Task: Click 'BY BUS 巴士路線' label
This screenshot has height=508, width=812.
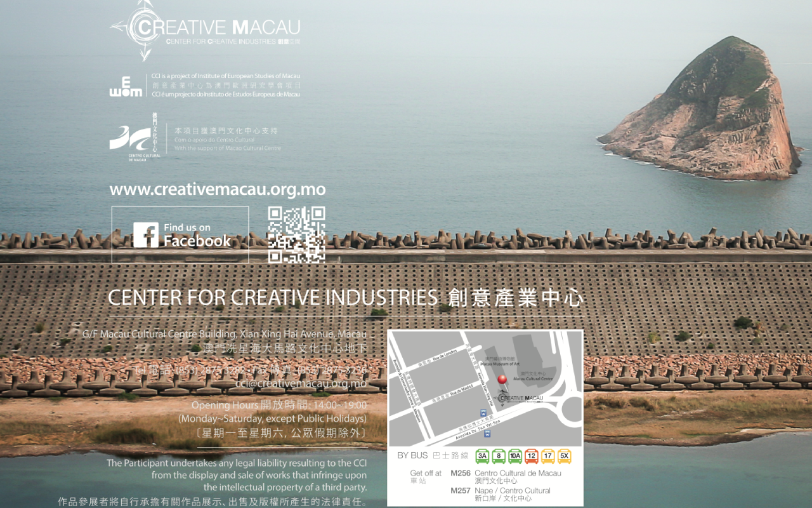Action: (433, 456)
